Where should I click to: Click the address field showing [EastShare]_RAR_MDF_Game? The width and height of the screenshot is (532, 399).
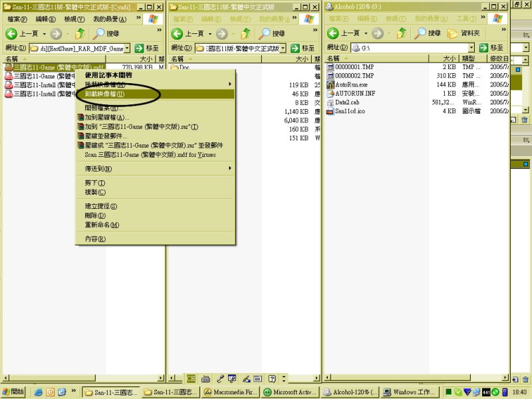tap(80, 48)
